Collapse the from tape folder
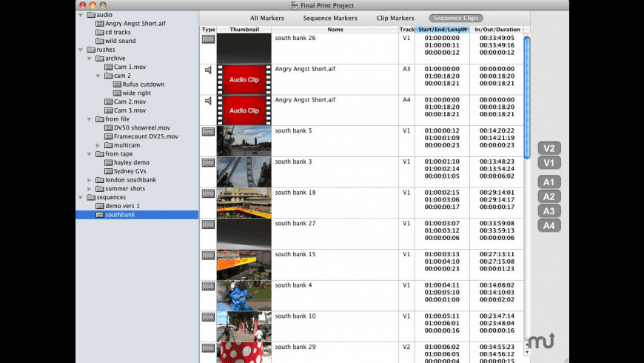 [90, 154]
